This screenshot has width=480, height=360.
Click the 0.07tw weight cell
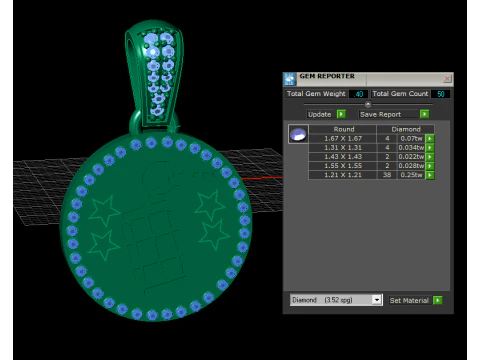coord(411,138)
